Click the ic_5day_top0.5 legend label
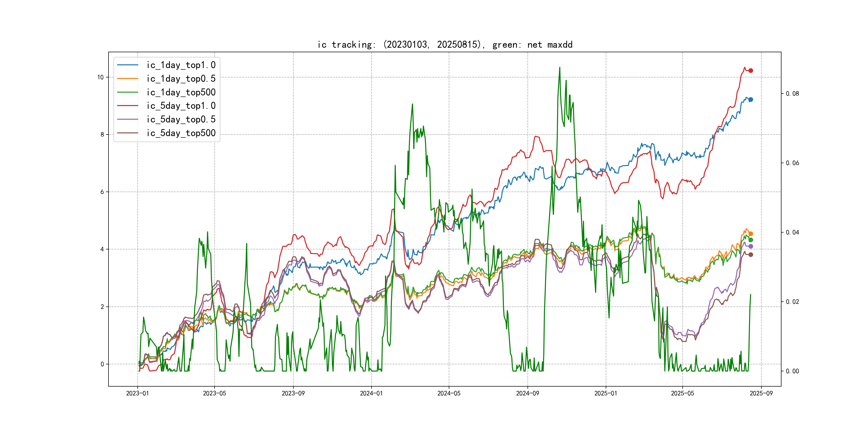The width and height of the screenshot is (868, 434). [181, 119]
